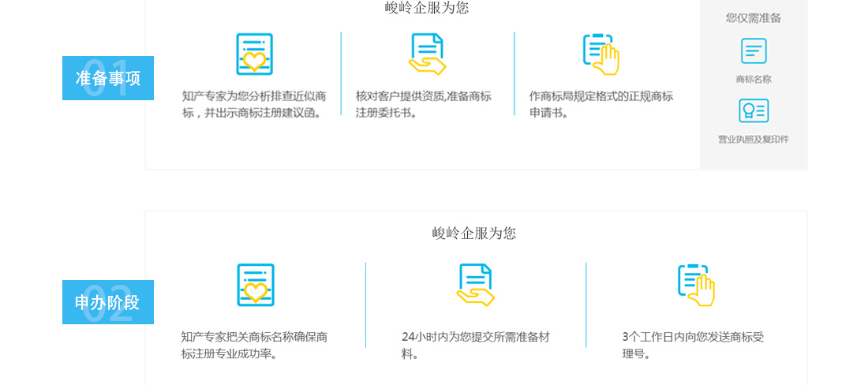Click the clipboard hand icon above 3个工作日内

(x=695, y=285)
